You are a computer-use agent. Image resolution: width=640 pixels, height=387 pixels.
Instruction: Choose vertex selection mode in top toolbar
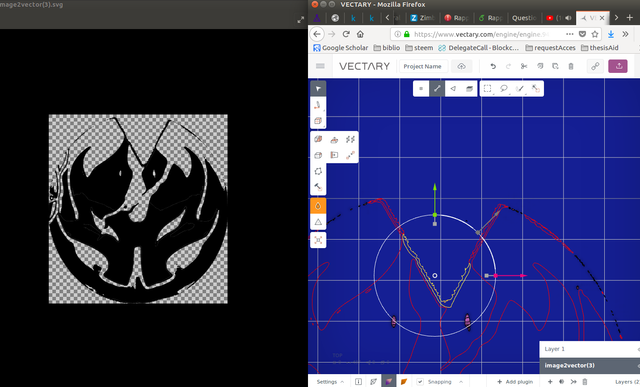[421, 89]
